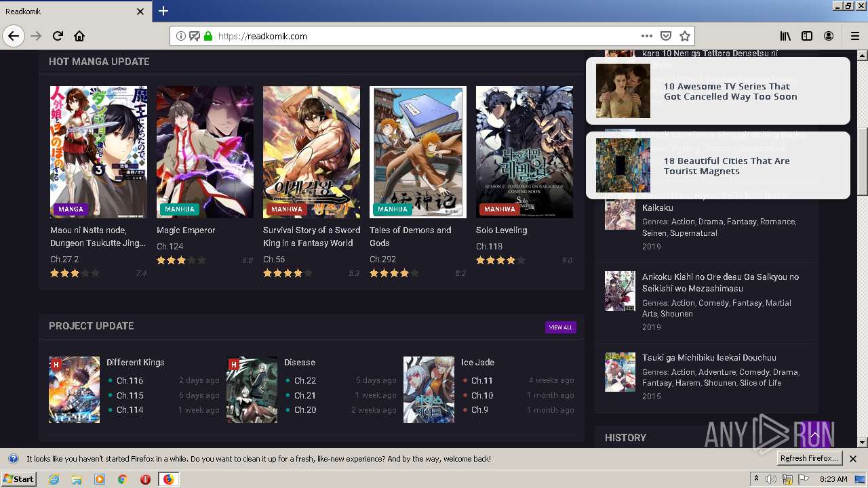The image size is (868, 488).
Task: Show site information icon in address bar
Action: click(181, 36)
